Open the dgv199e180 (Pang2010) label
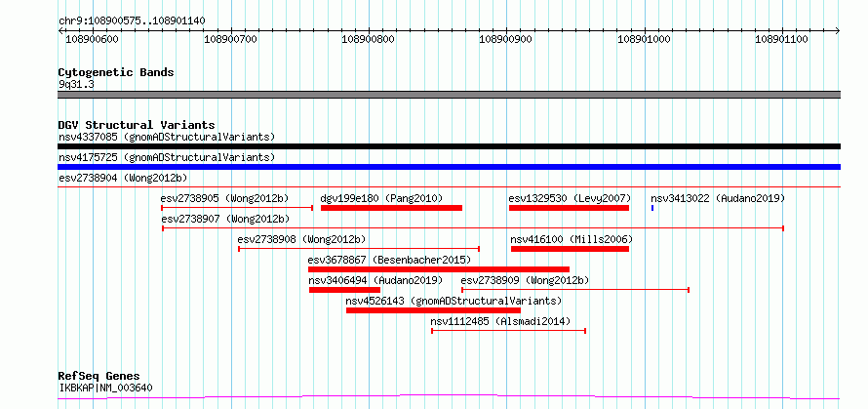868x409 pixels. tap(381, 198)
